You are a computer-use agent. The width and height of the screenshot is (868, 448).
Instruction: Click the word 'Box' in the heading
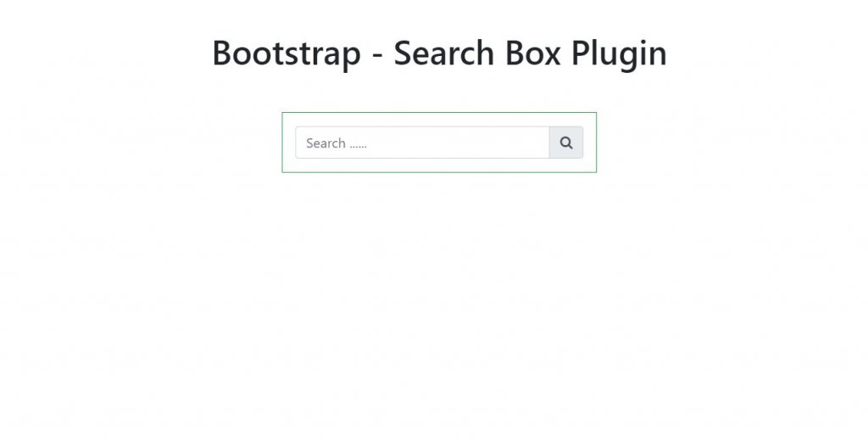click(x=532, y=53)
